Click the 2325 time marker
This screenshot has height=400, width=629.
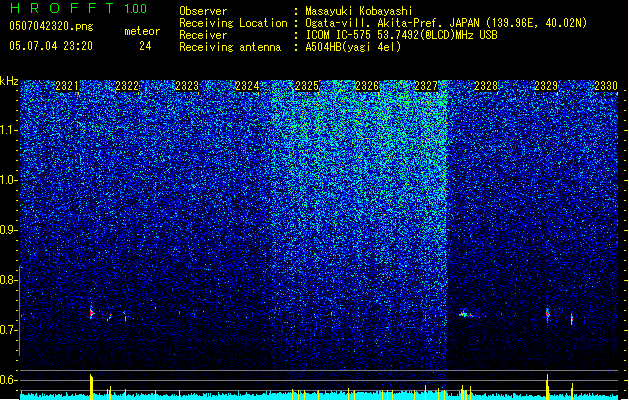pos(307,86)
